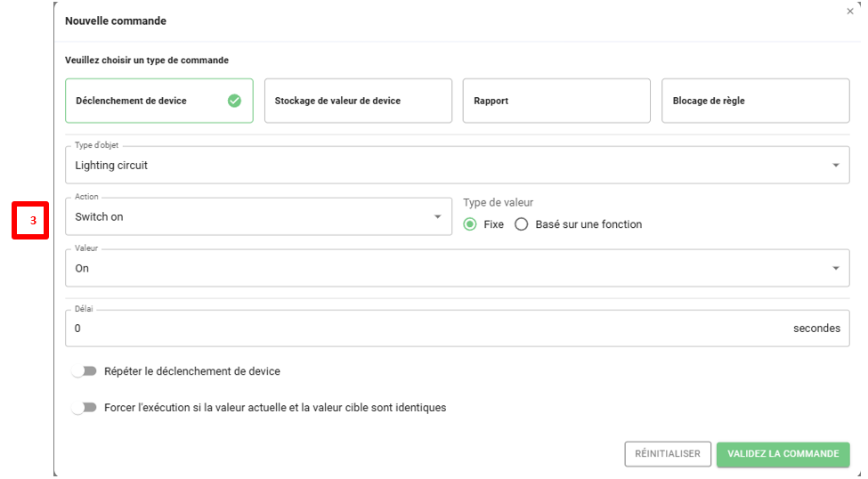Choose Stockage de valeur de device type

tap(358, 101)
